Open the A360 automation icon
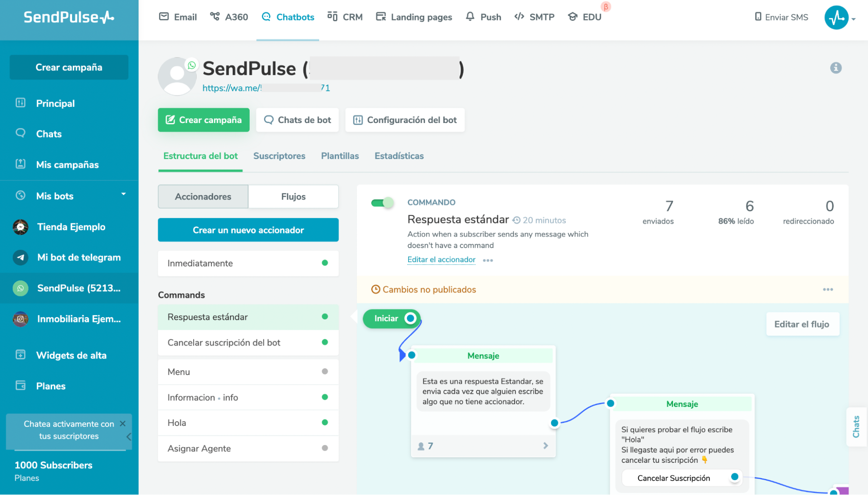 215,17
